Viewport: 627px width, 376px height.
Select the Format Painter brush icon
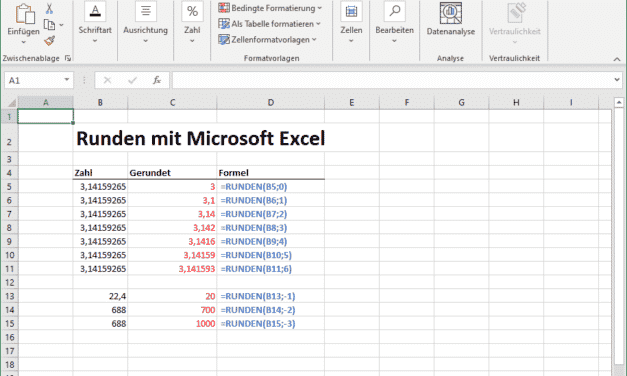click(50, 40)
